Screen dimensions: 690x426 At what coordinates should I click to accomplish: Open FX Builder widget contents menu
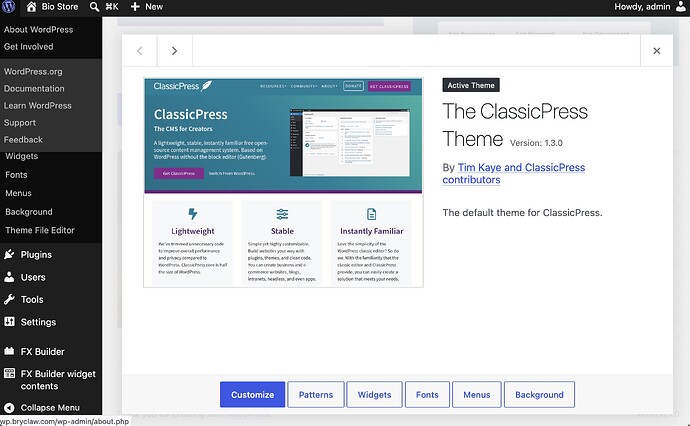[x=58, y=380]
